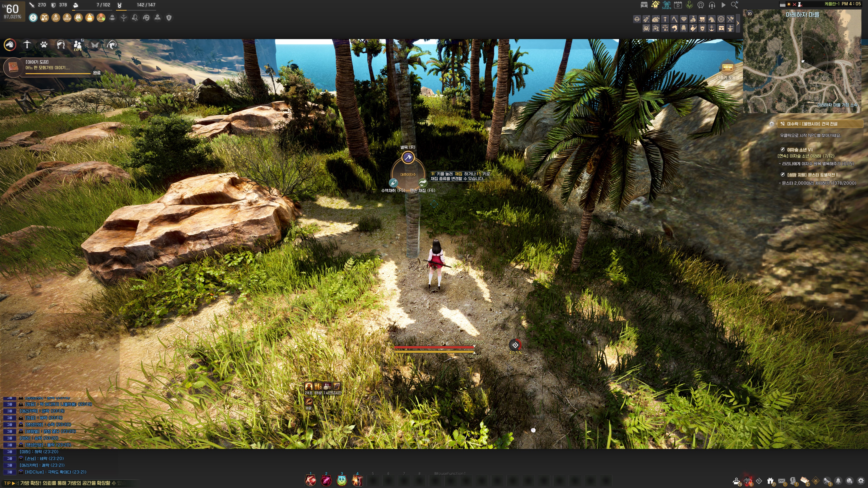Click the 수액채취 (F5) gather option
Screen dimensions: 868x488
coord(393,183)
